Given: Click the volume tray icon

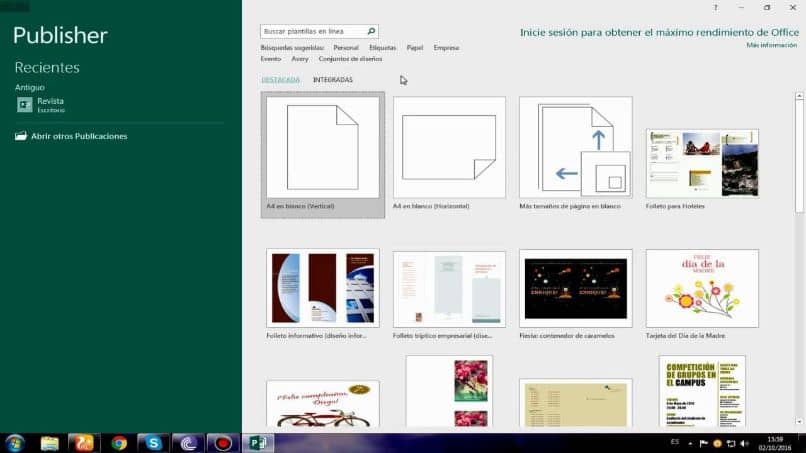Looking at the screenshot, I should (744, 444).
